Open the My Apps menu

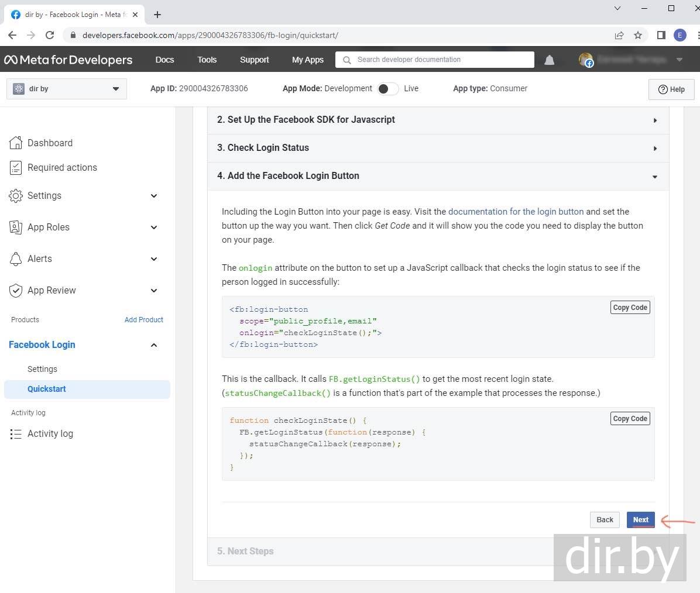[307, 60]
